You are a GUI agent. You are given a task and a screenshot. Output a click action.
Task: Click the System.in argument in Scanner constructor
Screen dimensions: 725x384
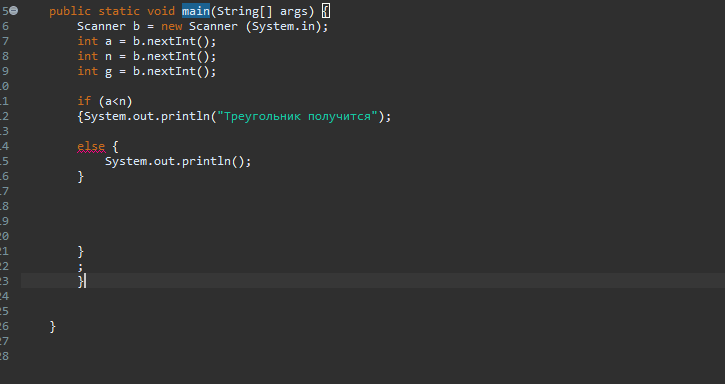[283, 26]
